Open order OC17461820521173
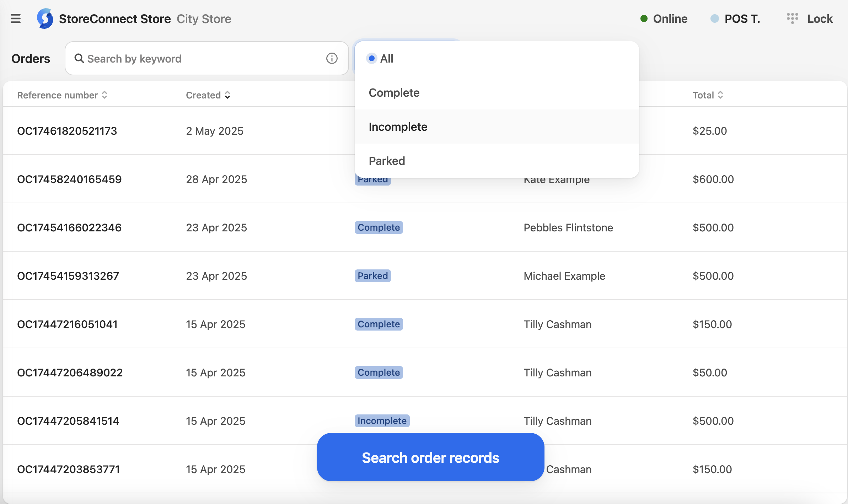Screen dimensions: 848x504 pos(67,131)
